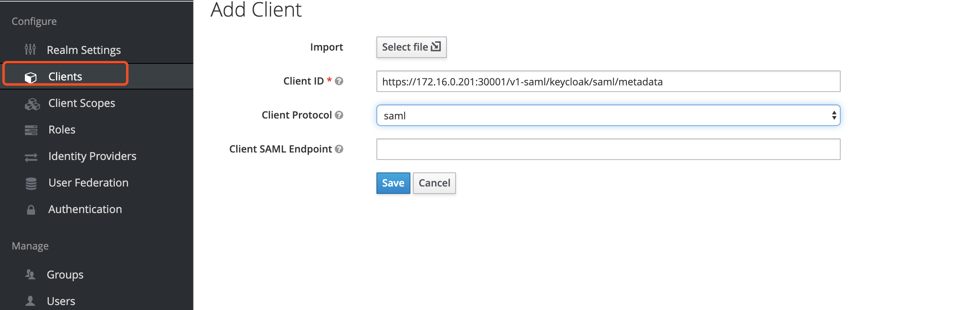Click Select file import button
Image resolution: width=980 pixels, height=310 pixels.
411,47
